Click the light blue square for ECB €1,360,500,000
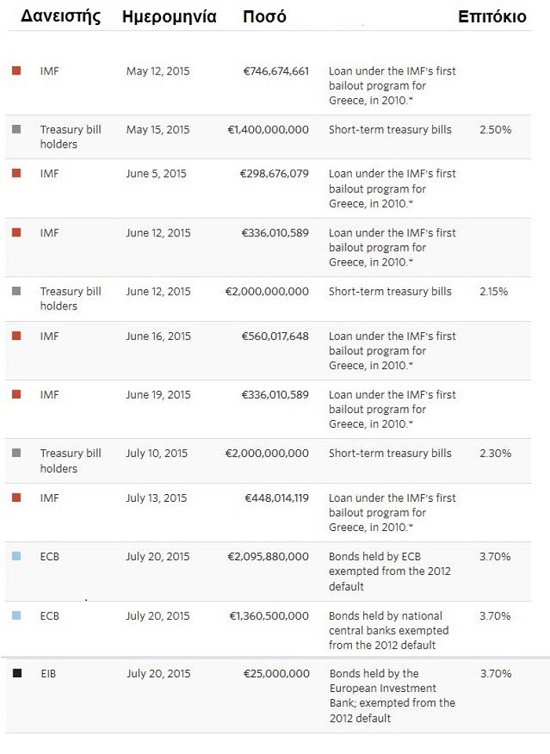Image resolution: width=550 pixels, height=754 pixels. (x=16, y=616)
